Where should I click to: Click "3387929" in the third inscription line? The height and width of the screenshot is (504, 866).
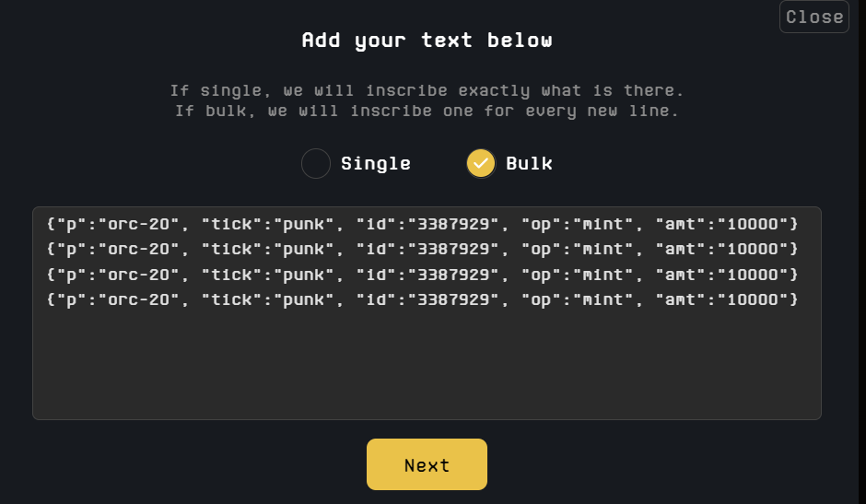pos(452,275)
